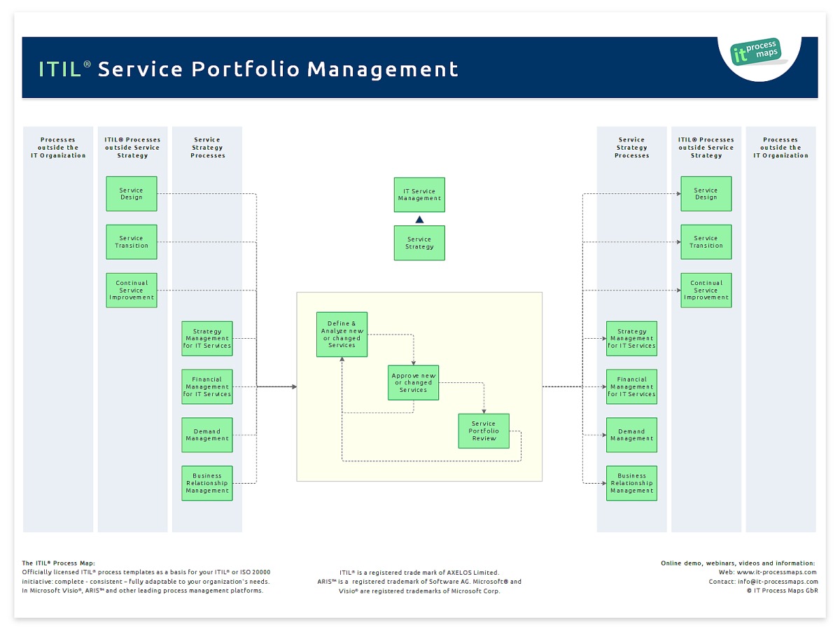
Task: Open right Strategy Management for IT Services
Action: click(632, 339)
